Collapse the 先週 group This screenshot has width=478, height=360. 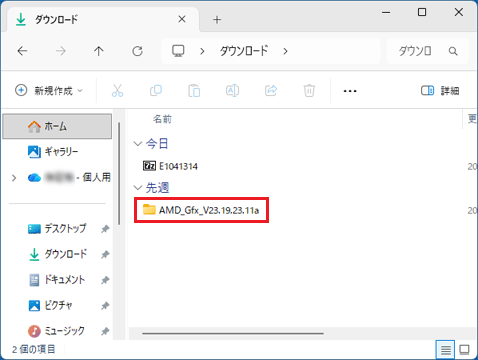coord(138,188)
